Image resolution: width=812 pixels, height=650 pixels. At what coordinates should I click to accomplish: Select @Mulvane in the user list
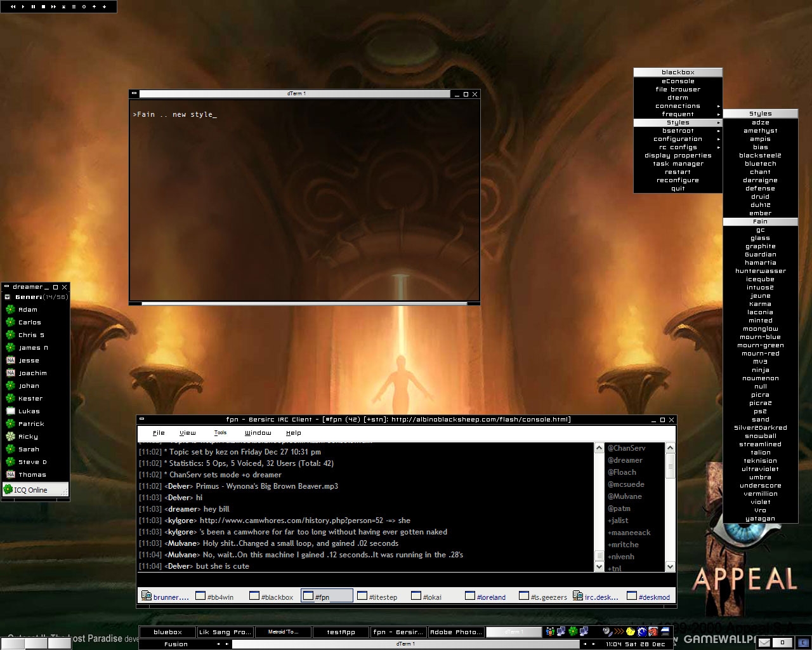(624, 496)
